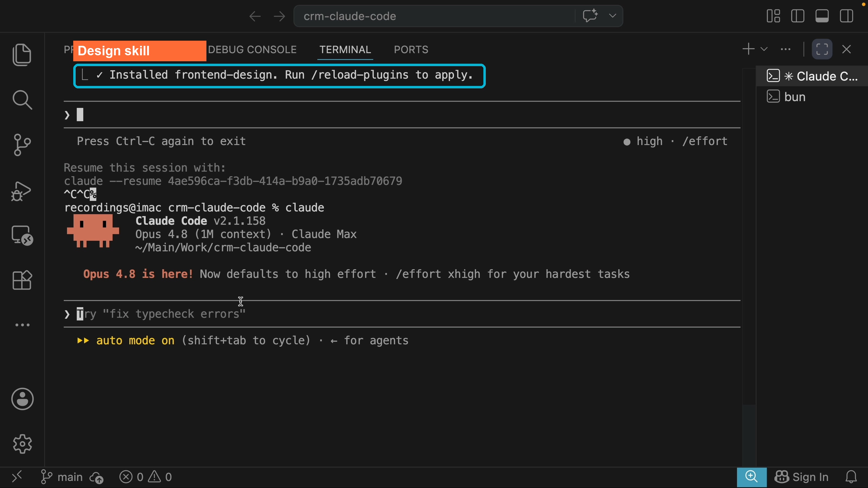Open the Manage gear settings icon
The image size is (868, 488).
coord(22,444)
